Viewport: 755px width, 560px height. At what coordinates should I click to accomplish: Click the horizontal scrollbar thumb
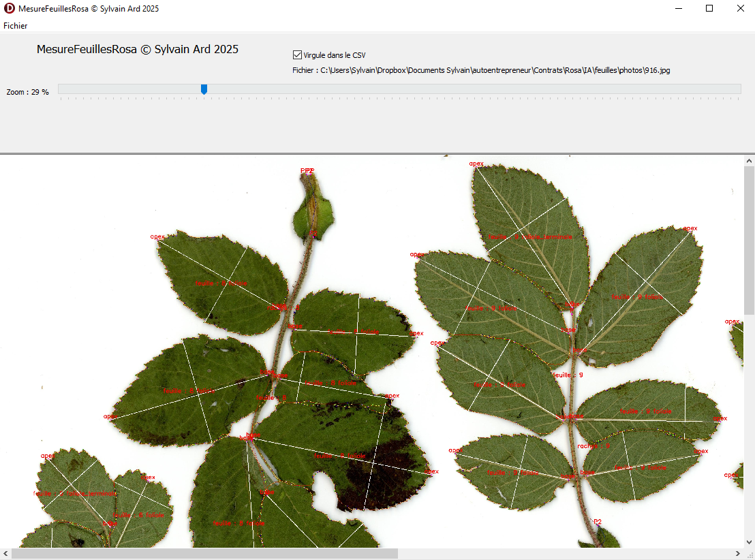pos(204,554)
